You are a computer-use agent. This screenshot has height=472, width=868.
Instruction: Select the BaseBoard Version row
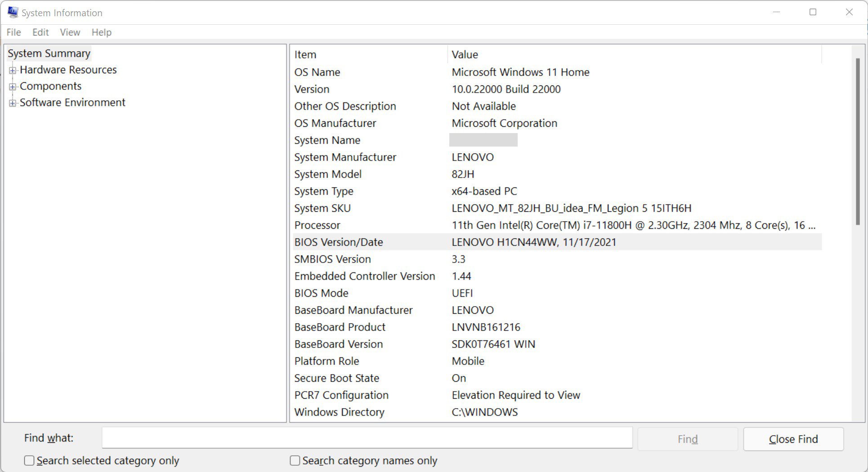click(557, 344)
